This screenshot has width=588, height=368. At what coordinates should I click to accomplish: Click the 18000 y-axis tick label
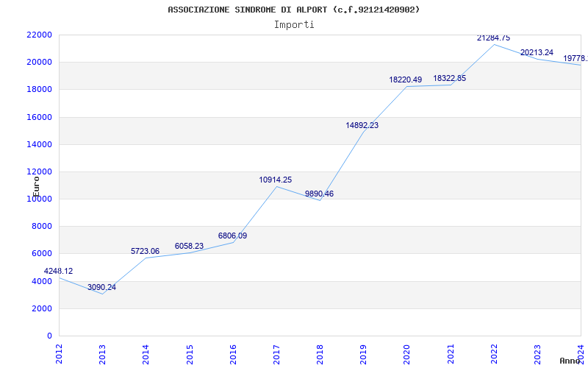point(40,90)
